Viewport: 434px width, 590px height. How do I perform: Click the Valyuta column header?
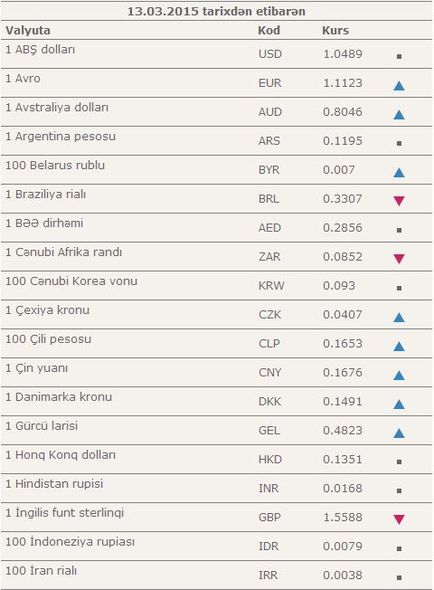point(28,30)
